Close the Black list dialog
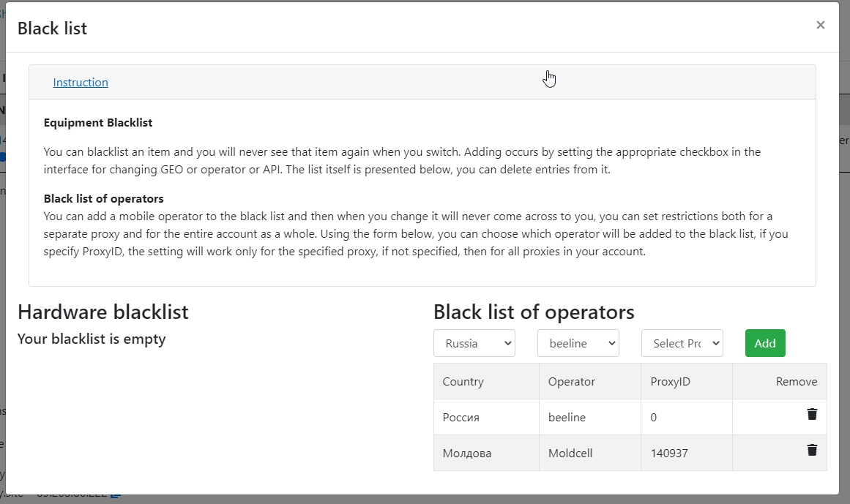Viewport: 850px width, 504px height. pos(820,25)
